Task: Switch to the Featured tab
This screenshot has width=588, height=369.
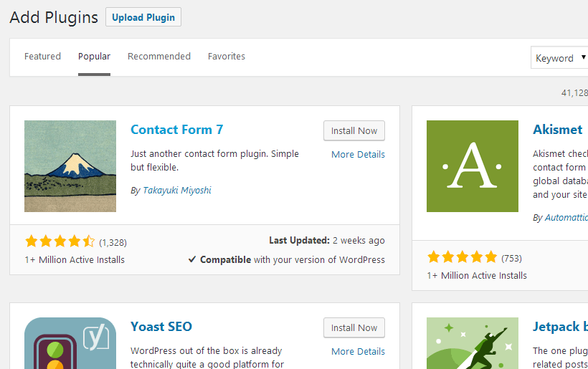Action: [x=42, y=57]
